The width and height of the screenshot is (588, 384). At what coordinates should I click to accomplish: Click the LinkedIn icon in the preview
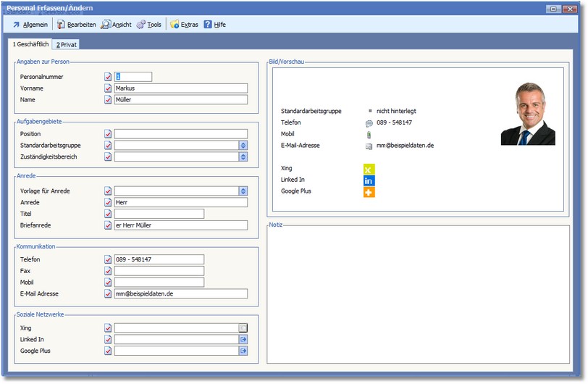tap(369, 180)
